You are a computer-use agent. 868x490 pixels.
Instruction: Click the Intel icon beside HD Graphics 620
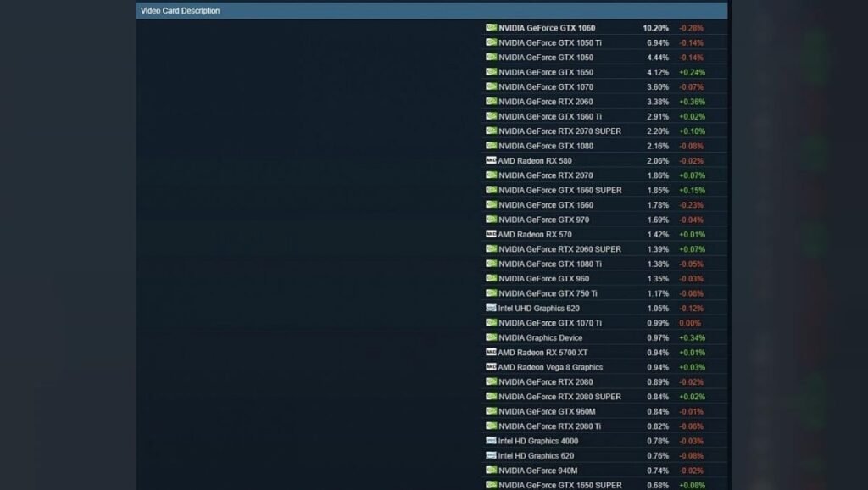(x=491, y=456)
